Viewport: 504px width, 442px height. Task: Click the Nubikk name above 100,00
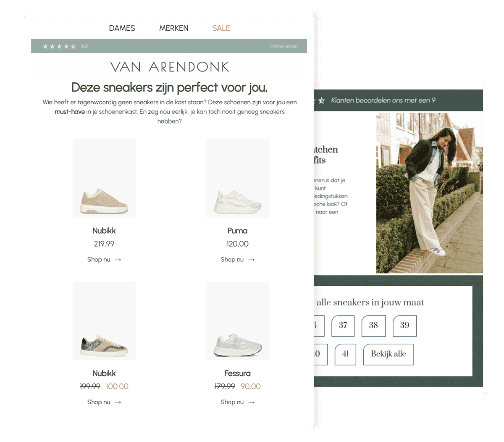pyautogui.click(x=104, y=373)
